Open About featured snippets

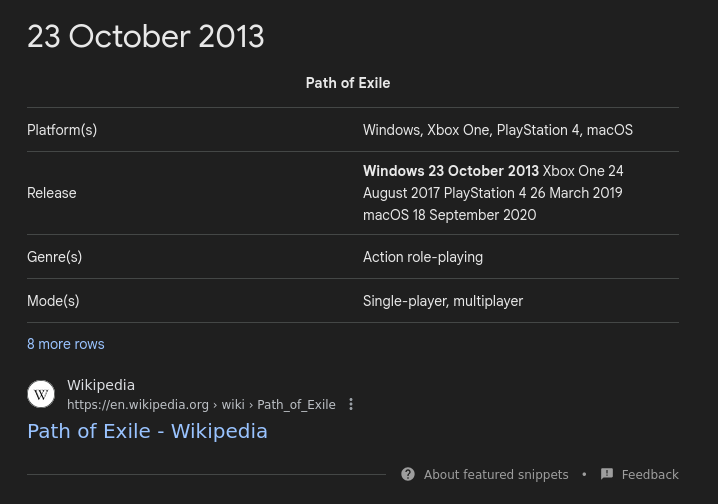point(495,475)
